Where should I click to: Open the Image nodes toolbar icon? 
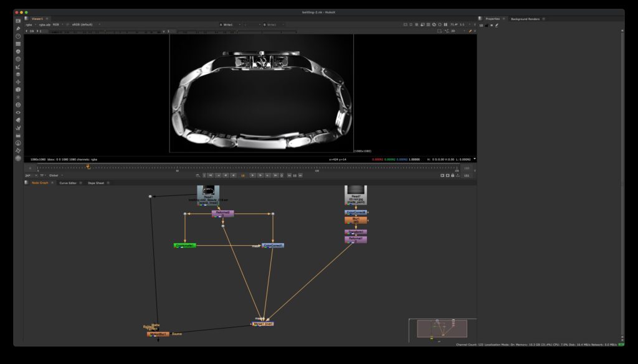pyautogui.click(x=18, y=21)
